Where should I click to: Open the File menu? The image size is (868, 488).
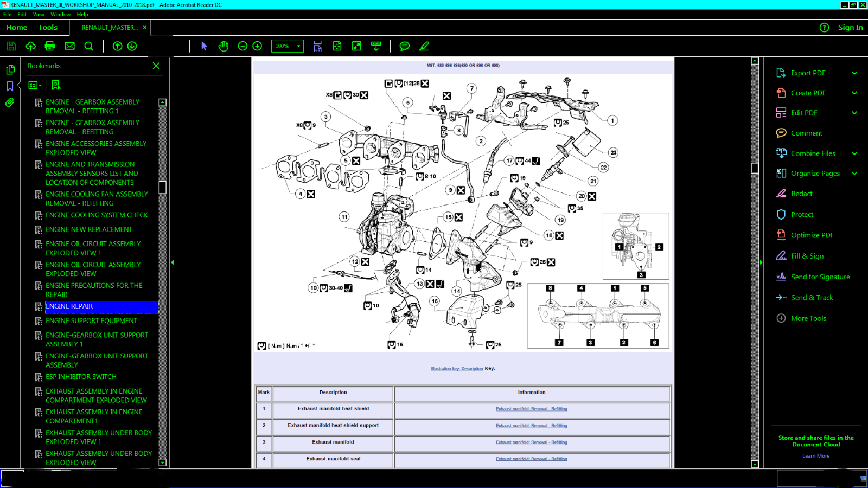tap(7, 15)
